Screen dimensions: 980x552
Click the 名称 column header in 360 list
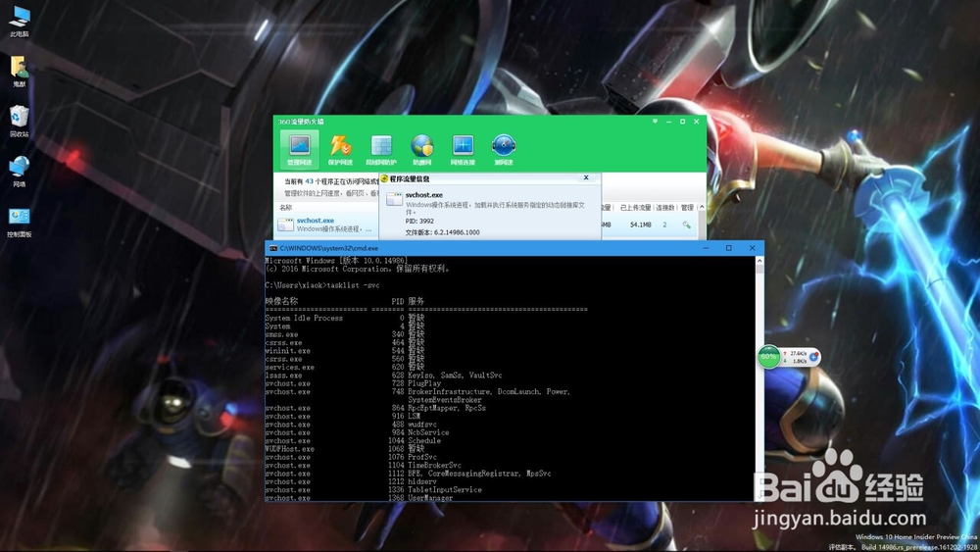285,208
